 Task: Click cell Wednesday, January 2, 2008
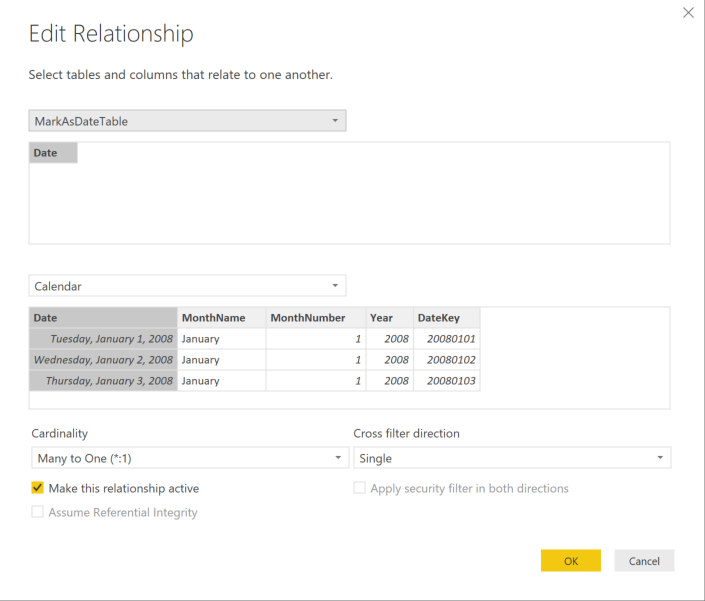coord(103,360)
